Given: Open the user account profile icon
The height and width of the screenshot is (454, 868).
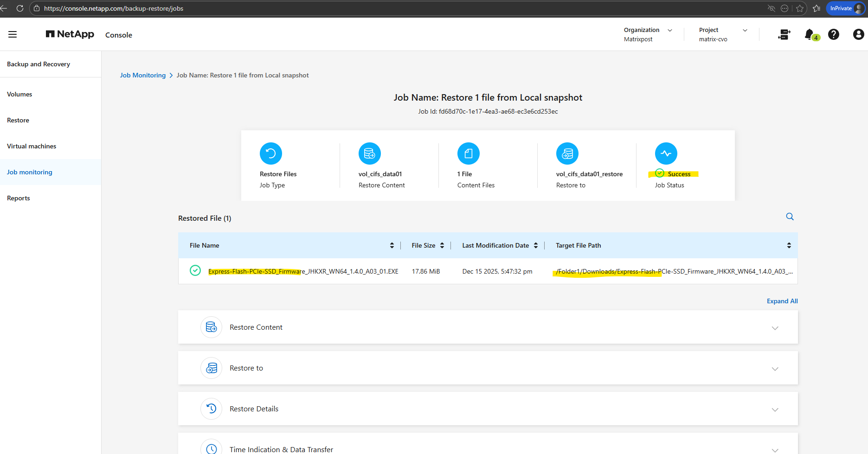Looking at the screenshot, I should click(858, 34).
